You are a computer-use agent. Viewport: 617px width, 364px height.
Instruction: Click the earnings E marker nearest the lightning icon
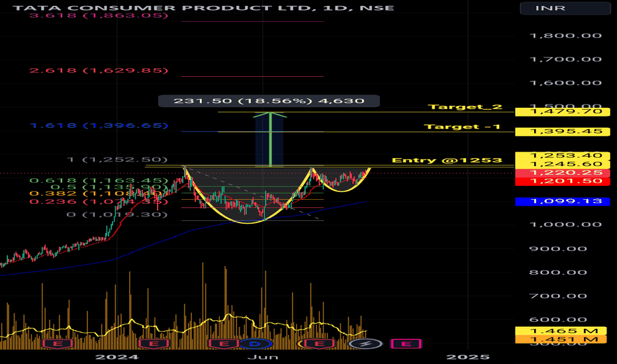(x=320, y=344)
